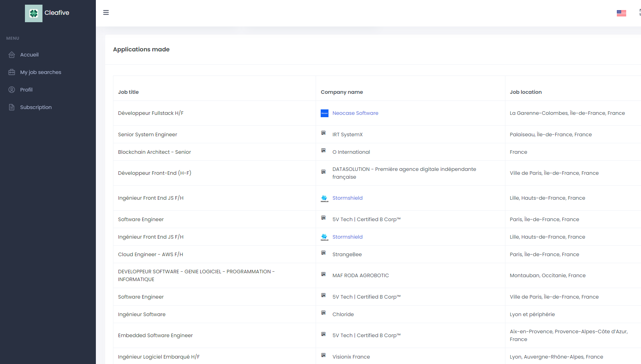Select Ingénieur Software job title

(x=142, y=314)
